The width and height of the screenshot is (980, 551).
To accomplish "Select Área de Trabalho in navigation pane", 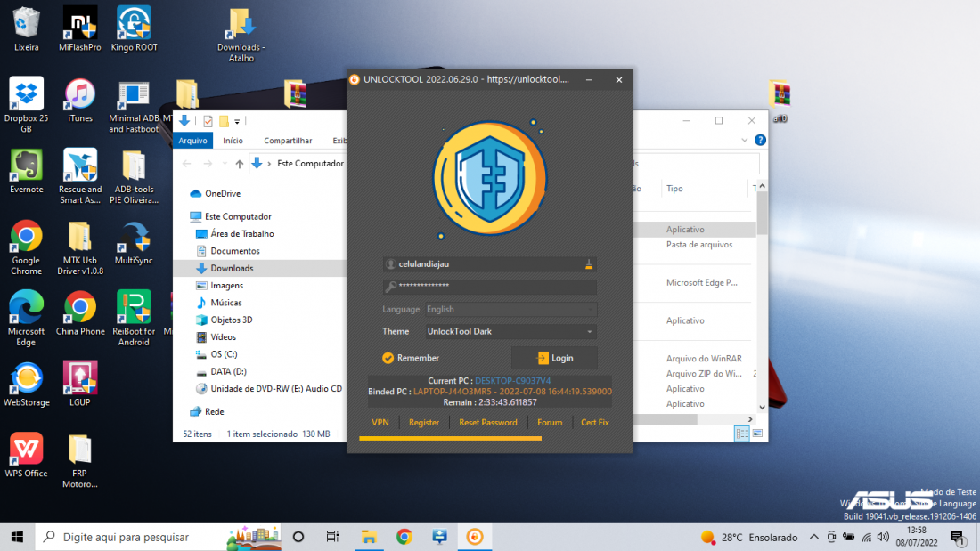I will [x=241, y=233].
